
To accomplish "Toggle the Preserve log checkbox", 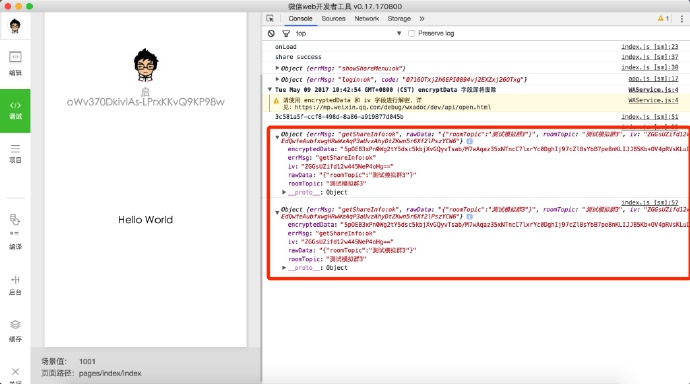I will click(411, 33).
